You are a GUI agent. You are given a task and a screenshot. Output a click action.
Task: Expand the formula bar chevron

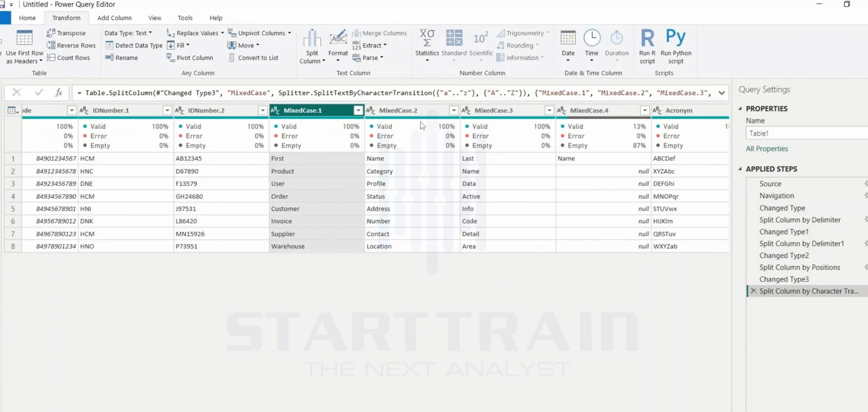pos(721,93)
